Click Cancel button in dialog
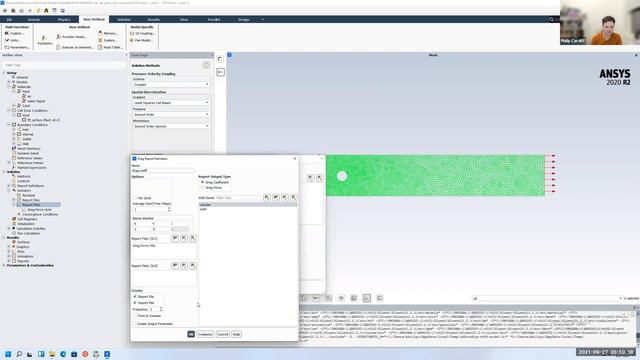640x360 pixels. pyautogui.click(x=222, y=334)
